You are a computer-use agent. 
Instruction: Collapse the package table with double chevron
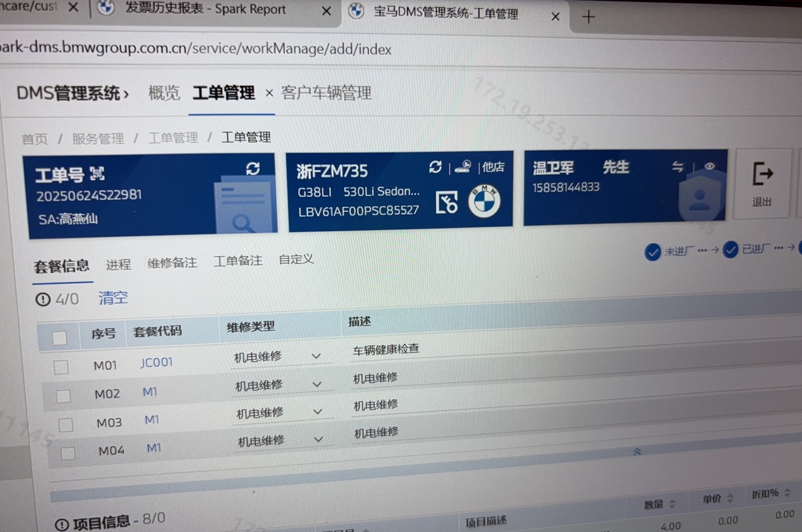pos(637,451)
